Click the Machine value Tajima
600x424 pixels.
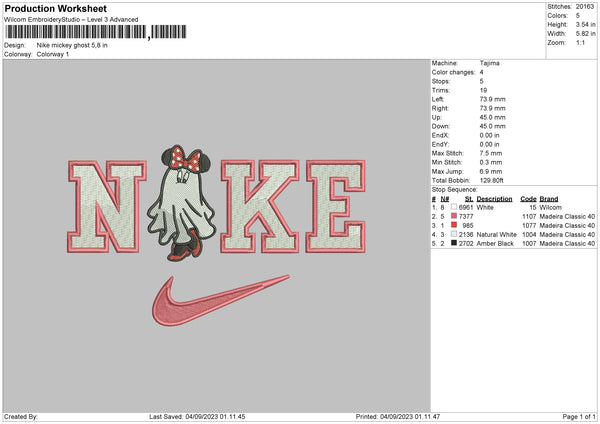(489, 63)
